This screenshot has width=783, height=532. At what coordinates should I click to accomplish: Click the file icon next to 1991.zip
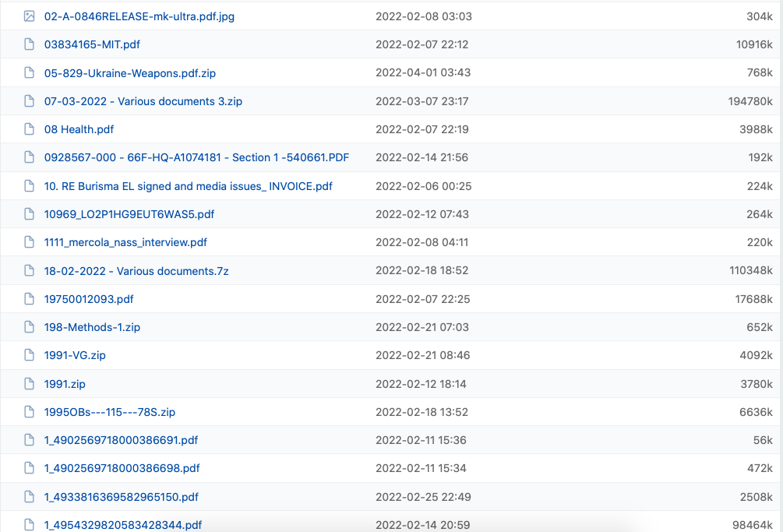coord(29,384)
